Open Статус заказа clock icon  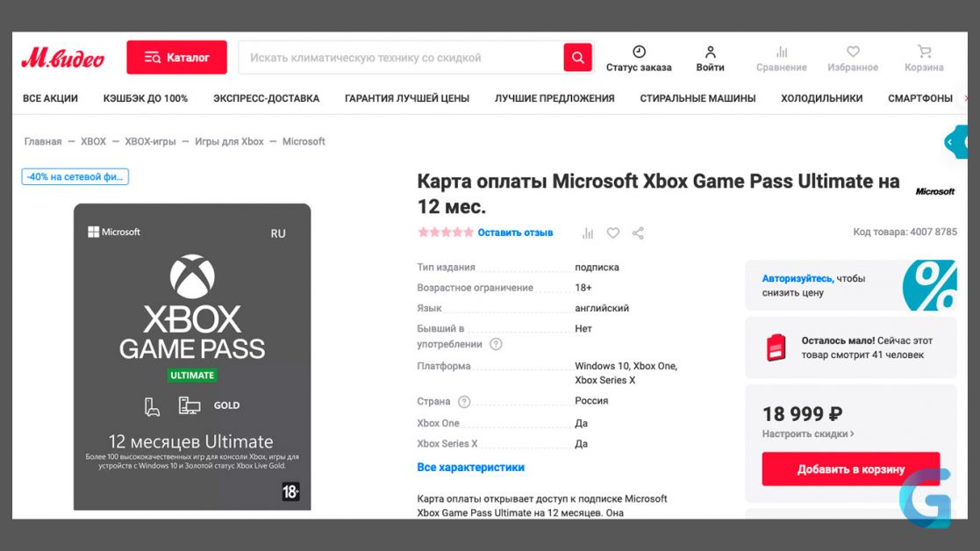[x=639, y=51]
